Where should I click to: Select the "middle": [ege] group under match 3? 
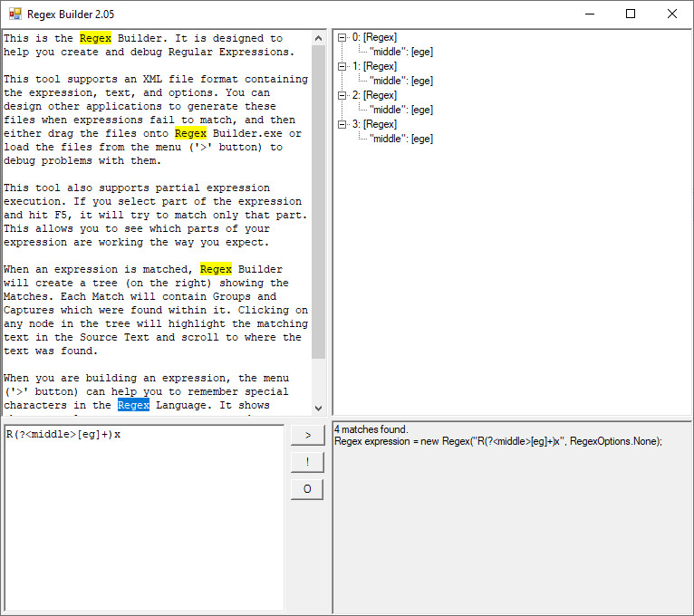tap(401, 139)
